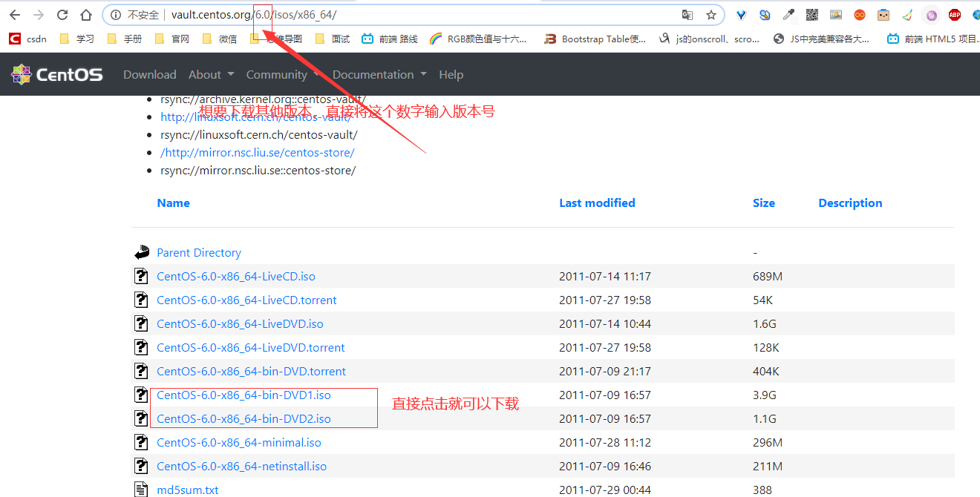Download CentOS-6.0-x86_64-LiveDVD.torrent
Image resolution: width=980 pixels, height=497 pixels.
click(x=251, y=347)
